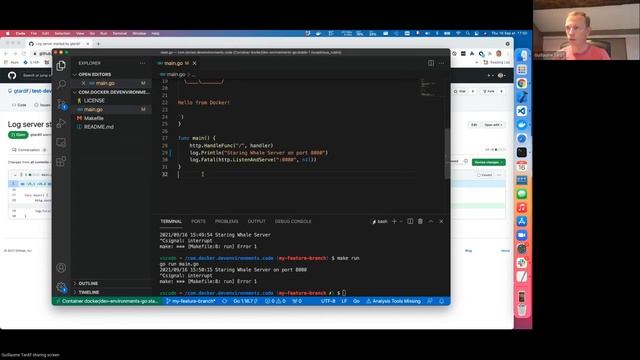Click the Go language mode indicator
The height and width of the screenshot is (360, 640).
coord(356,301)
